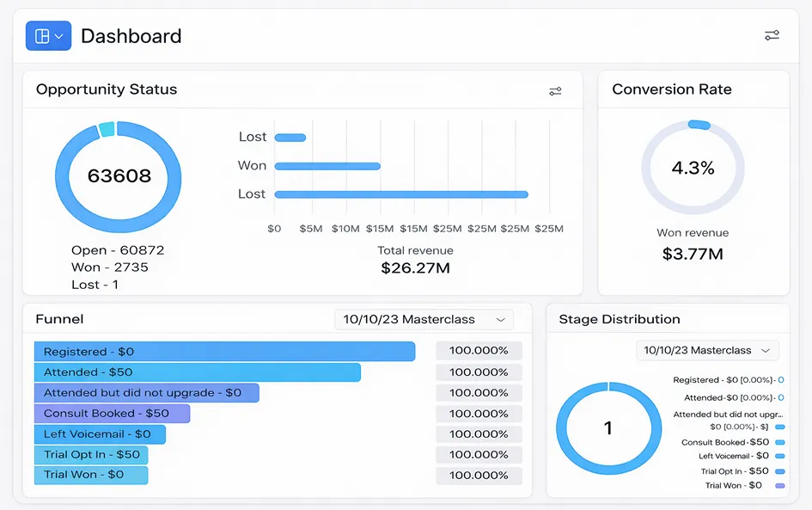Click the Consult Booked - $50 funnel bar
The image size is (812, 510).
pos(112,413)
